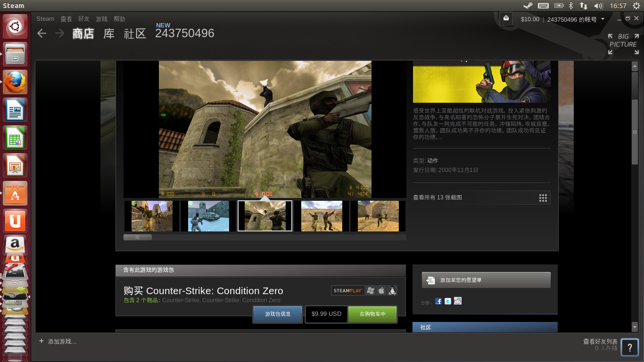Viewport: 644px width, 362px height.
Task: Open the help question mark button
Action: [x=630, y=347]
